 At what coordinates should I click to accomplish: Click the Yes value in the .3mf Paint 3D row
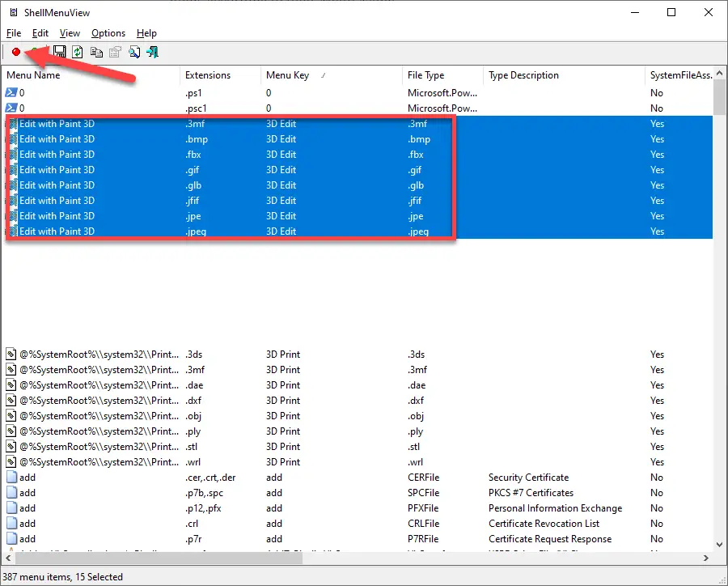coord(657,124)
